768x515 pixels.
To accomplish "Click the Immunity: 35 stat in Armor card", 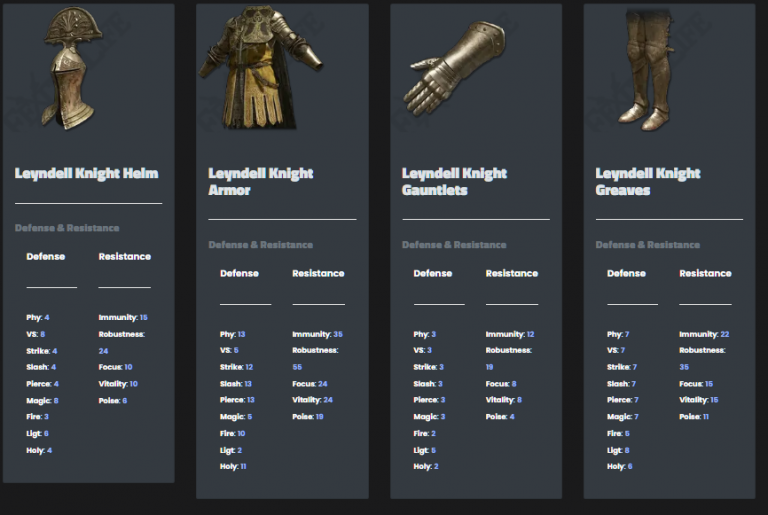I will coord(317,334).
